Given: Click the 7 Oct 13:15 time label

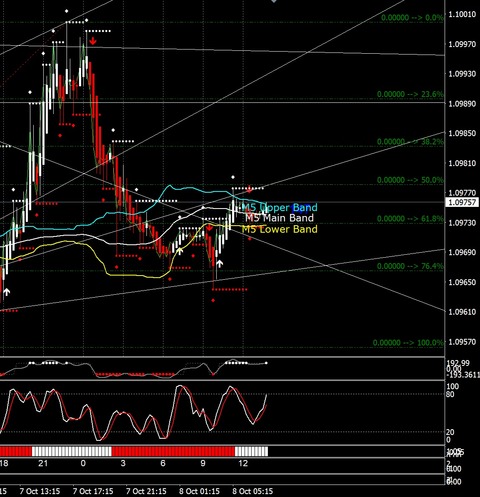Looking at the screenshot, I should click(x=40, y=491).
